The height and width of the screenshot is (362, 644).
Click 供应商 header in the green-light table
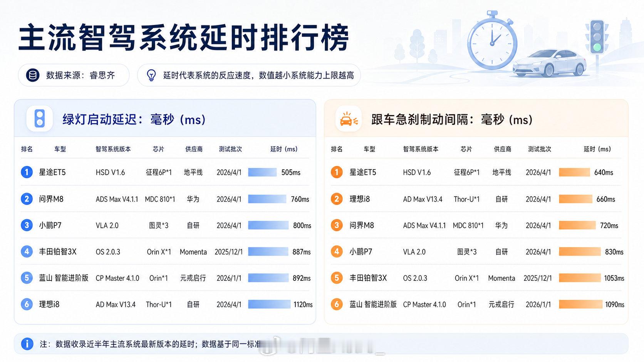click(x=194, y=149)
